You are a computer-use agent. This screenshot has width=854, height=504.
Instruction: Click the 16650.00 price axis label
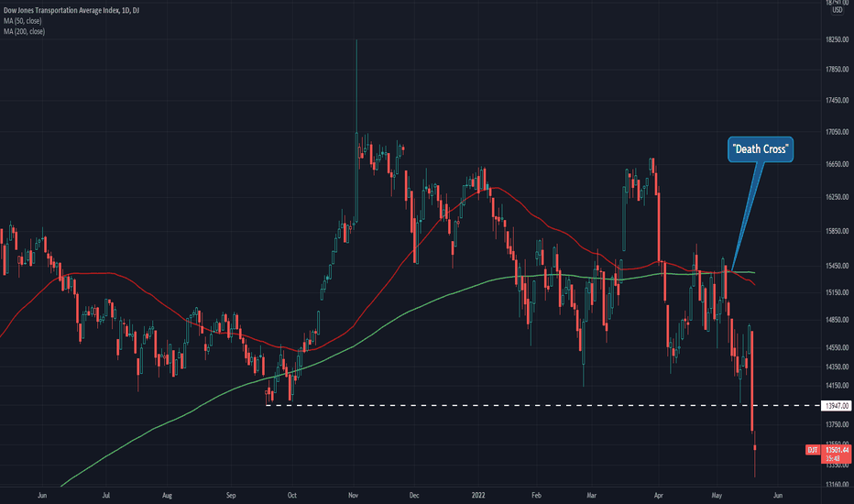tap(838, 164)
